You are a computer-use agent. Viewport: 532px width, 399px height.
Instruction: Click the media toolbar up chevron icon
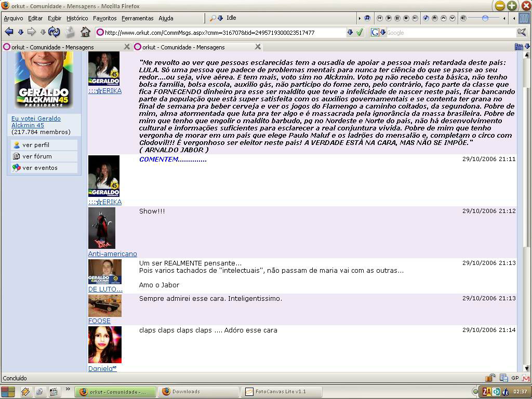point(444,18)
